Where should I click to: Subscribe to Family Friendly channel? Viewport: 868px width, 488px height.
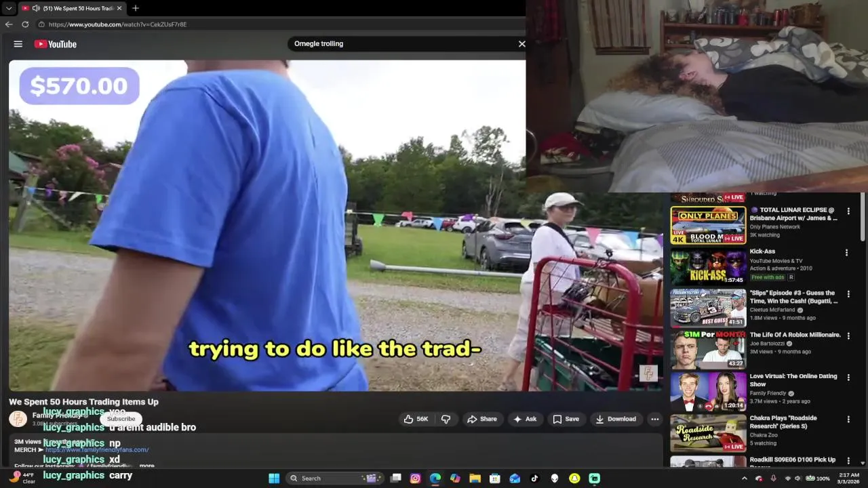121,419
